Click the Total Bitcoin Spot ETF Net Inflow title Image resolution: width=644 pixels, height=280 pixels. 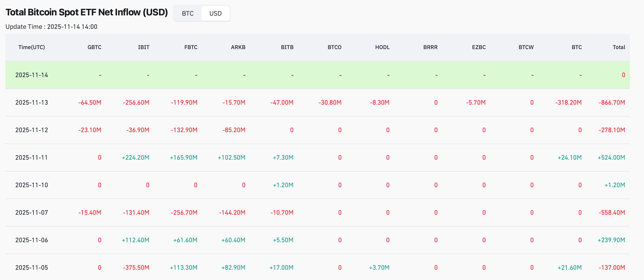pyautogui.click(x=87, y=12)
